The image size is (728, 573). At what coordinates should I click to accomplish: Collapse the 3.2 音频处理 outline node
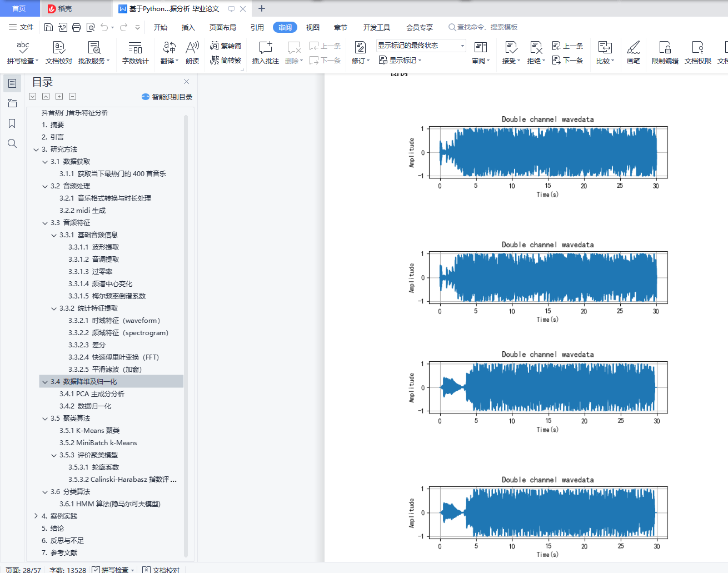(45, 186)
